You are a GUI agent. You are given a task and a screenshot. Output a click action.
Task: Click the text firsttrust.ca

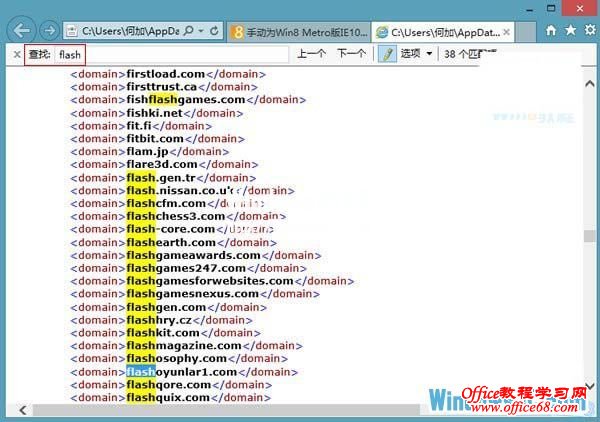pos(161,87)
